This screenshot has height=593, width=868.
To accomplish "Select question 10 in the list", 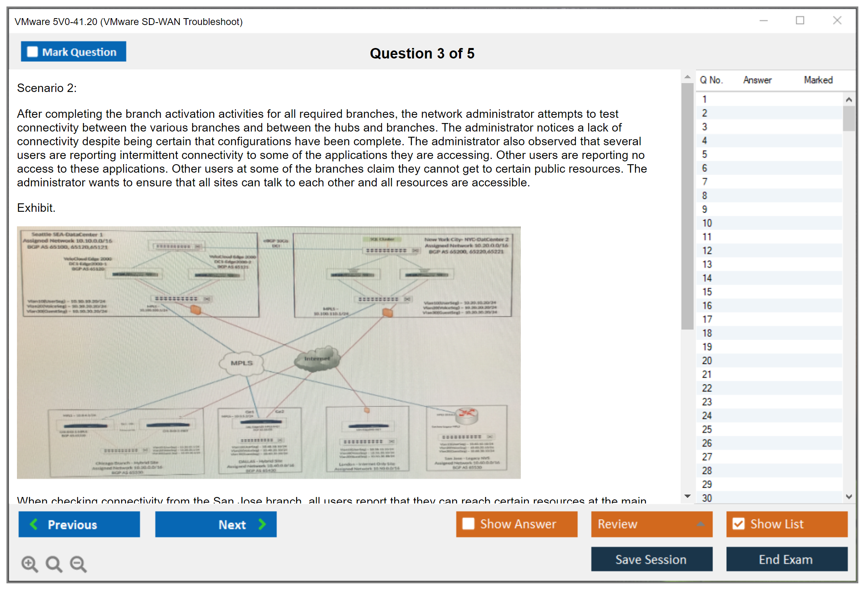I will coord(707,223).
